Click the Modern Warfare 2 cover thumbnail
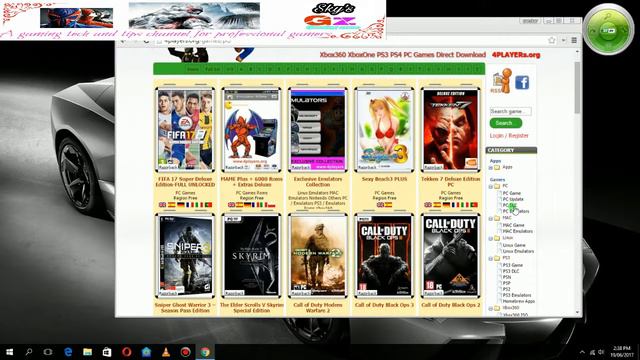 (318, 256)
